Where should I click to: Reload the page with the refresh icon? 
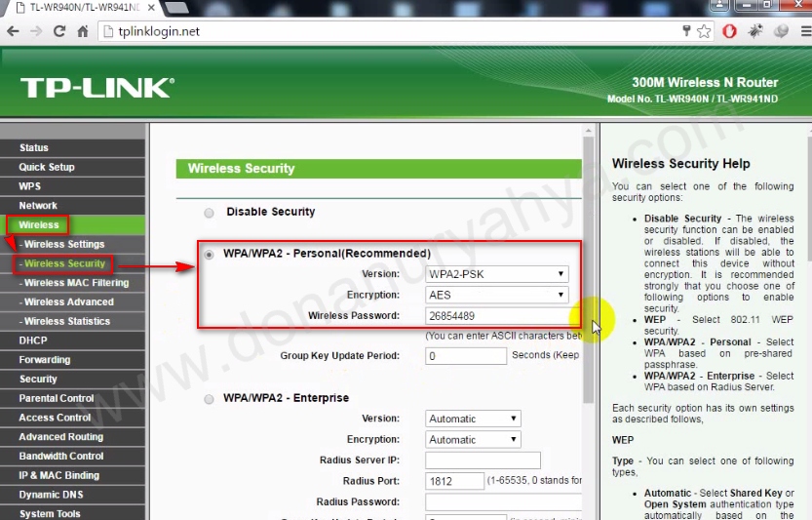(x=59, y=31)
